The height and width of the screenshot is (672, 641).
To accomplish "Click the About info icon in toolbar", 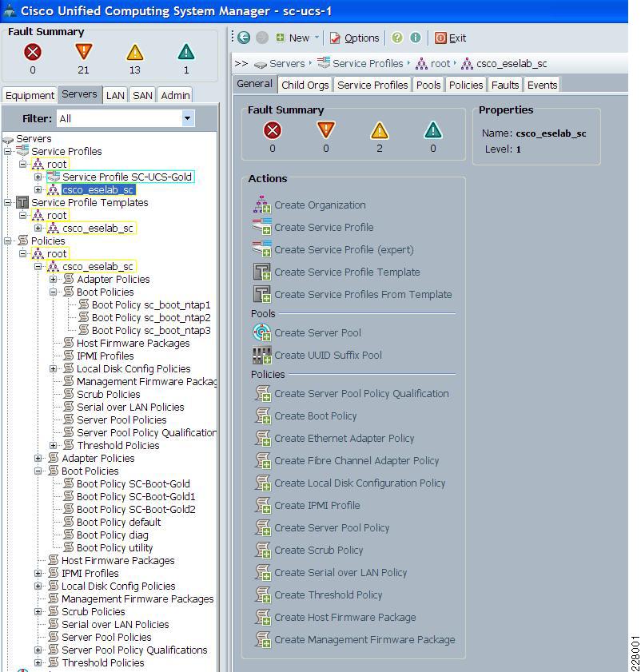I will click(x=416, y=38).
